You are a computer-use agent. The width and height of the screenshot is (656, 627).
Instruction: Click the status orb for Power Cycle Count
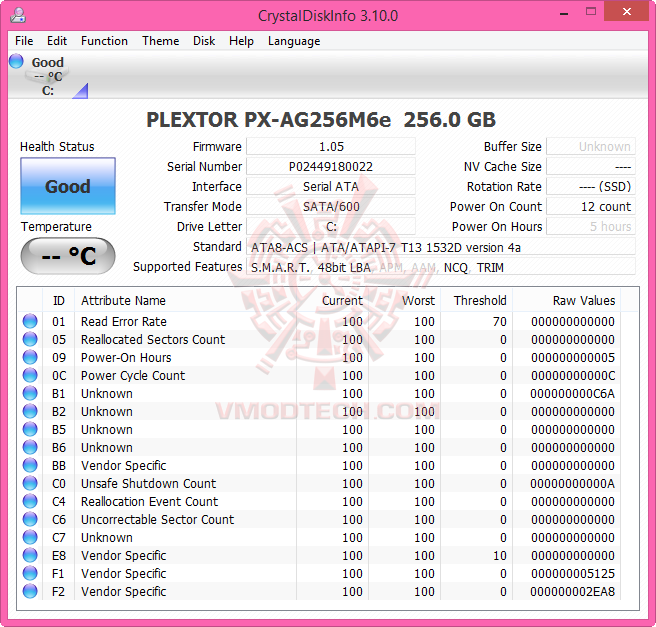pyautogui.click(x=30, y=375)
